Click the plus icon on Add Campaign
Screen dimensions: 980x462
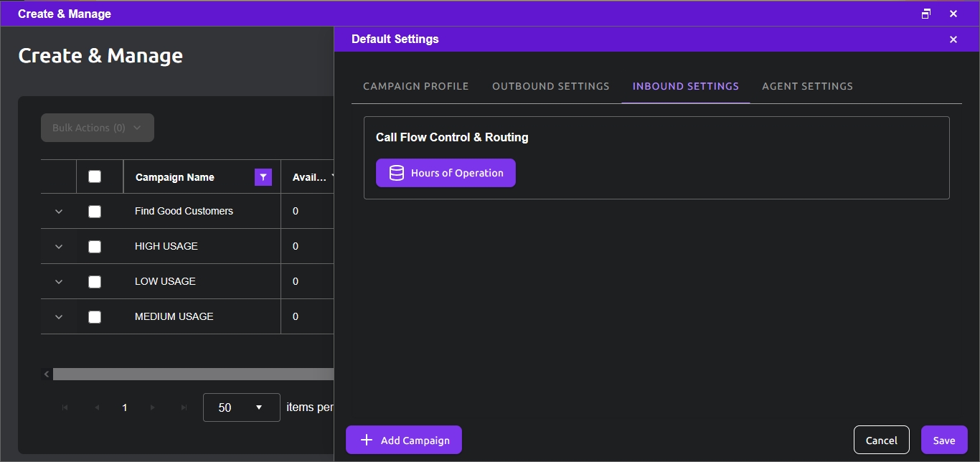(366, 440)
